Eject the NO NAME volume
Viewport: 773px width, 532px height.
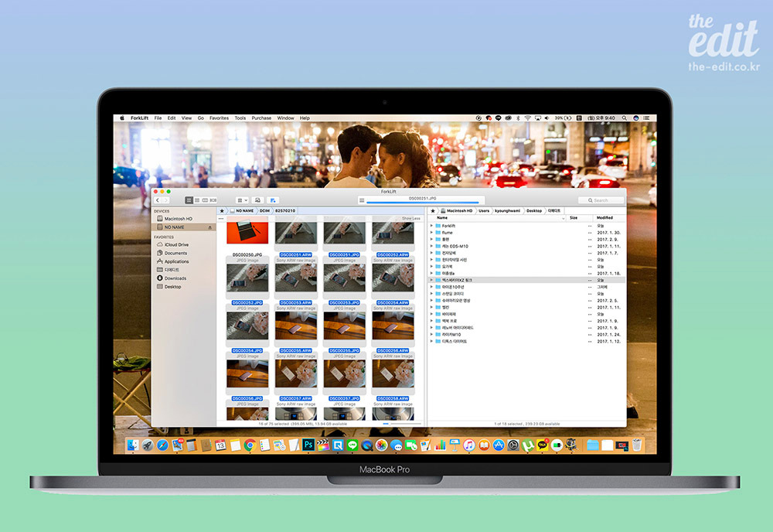click(x=210, y=227)
